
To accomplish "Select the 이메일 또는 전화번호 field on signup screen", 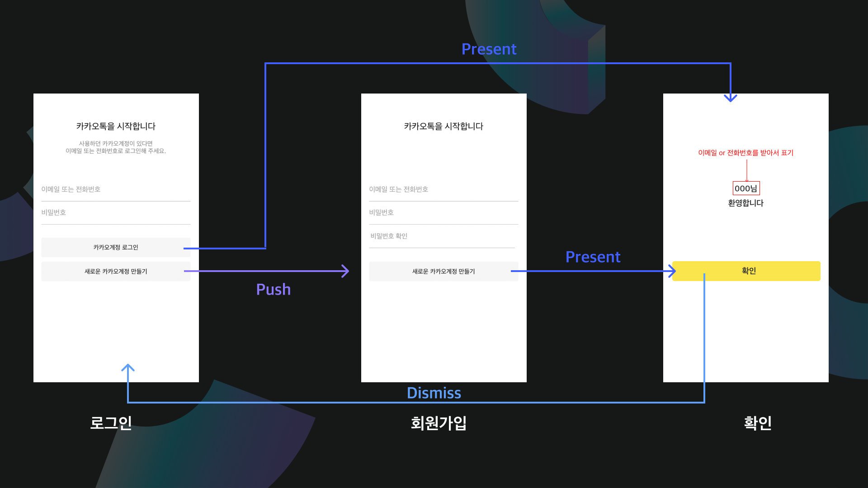I will pyautogui.click(x=443, y=189).
